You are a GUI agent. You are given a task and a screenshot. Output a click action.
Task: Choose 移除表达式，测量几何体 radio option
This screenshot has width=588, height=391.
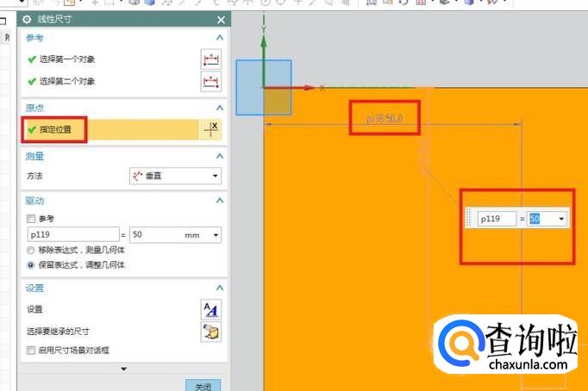[31, 250]
